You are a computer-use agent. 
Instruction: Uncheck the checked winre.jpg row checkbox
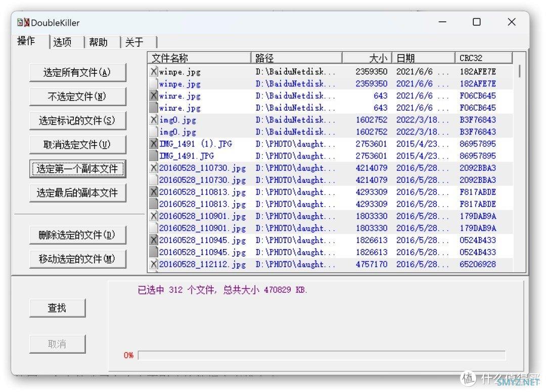point(154,95)
